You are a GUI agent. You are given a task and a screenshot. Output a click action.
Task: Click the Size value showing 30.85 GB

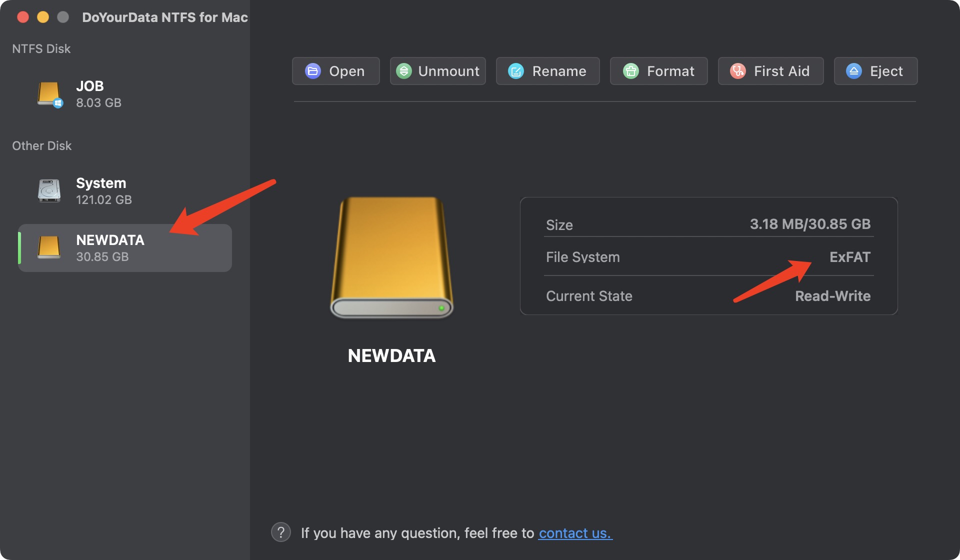coord(811,224)
